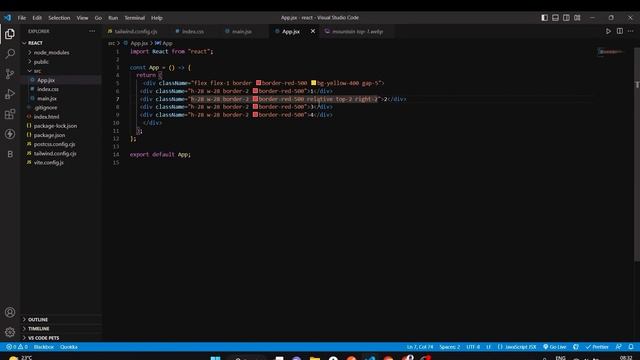Click the editor minimap preview
Image resolution: width=640 pixels, height=360 pixels.
click(611, 52)
